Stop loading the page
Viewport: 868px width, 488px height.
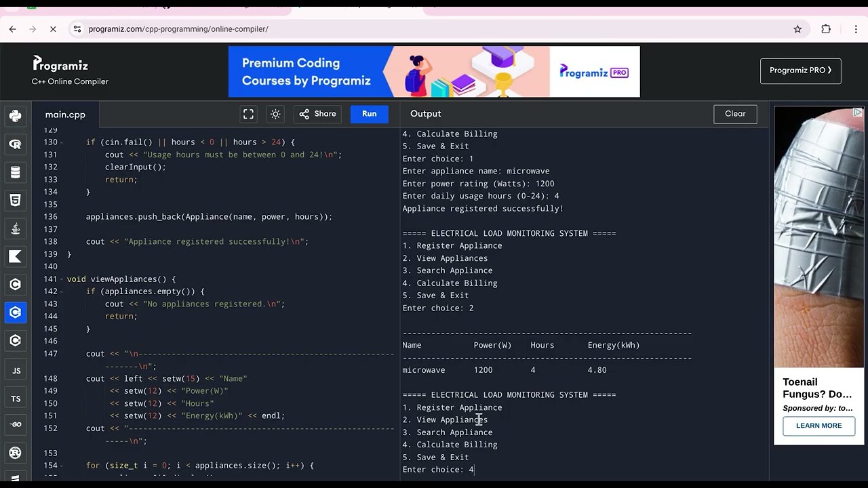(x=54, y=29)
